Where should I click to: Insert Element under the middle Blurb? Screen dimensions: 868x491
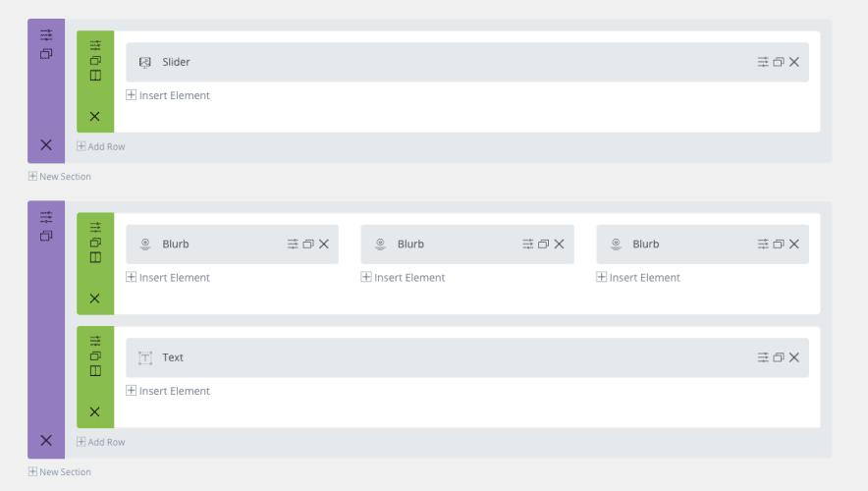tap(403, 278)
